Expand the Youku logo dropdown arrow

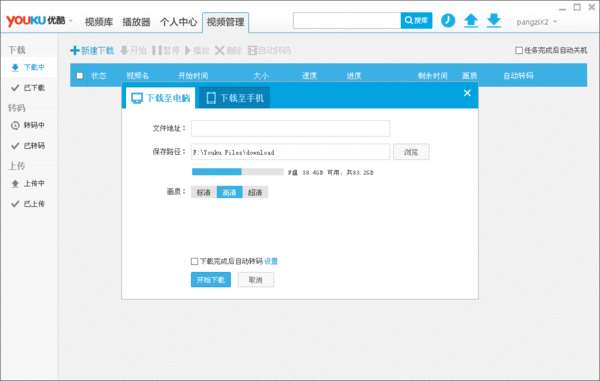point(70,21)
